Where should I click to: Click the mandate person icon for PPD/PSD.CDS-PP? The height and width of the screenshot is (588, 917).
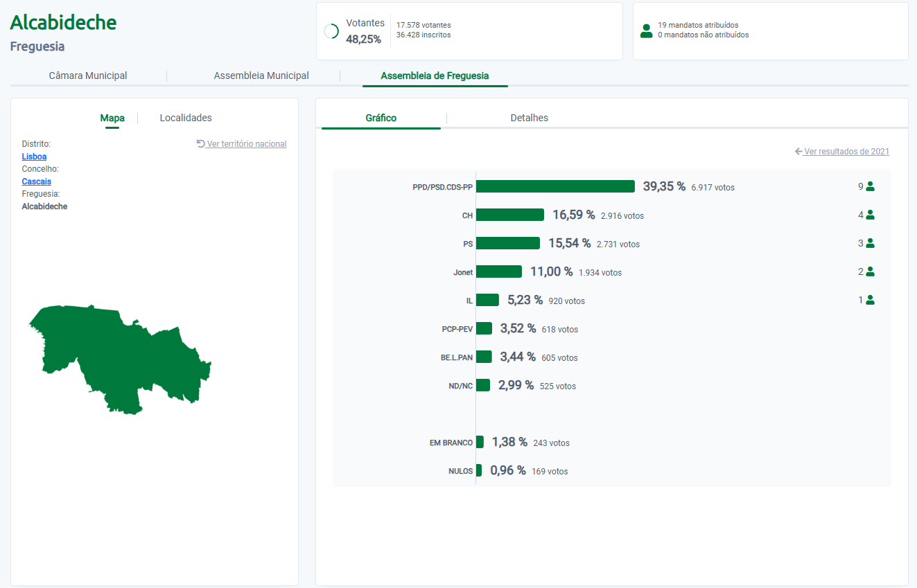(x=870, y=186)
